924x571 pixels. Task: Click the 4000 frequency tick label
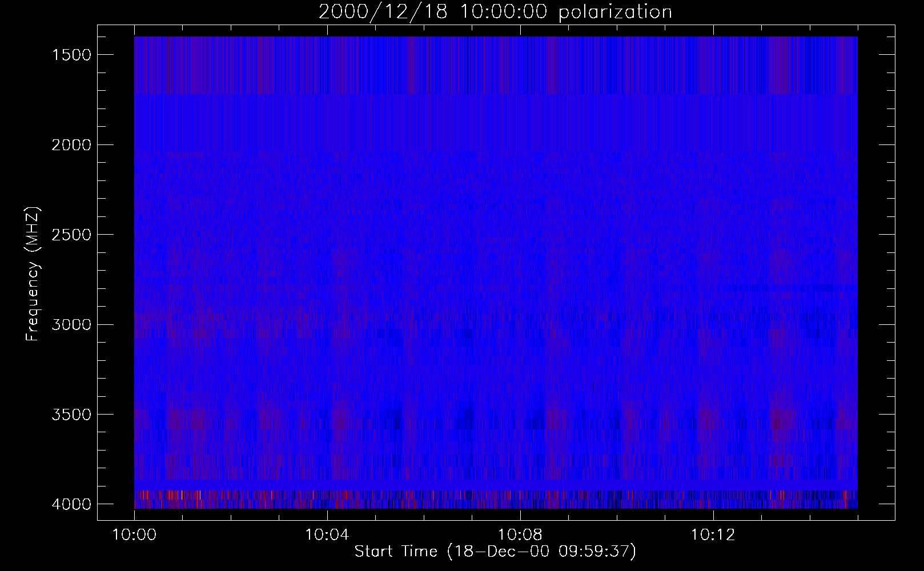click(x=71, y=504)
